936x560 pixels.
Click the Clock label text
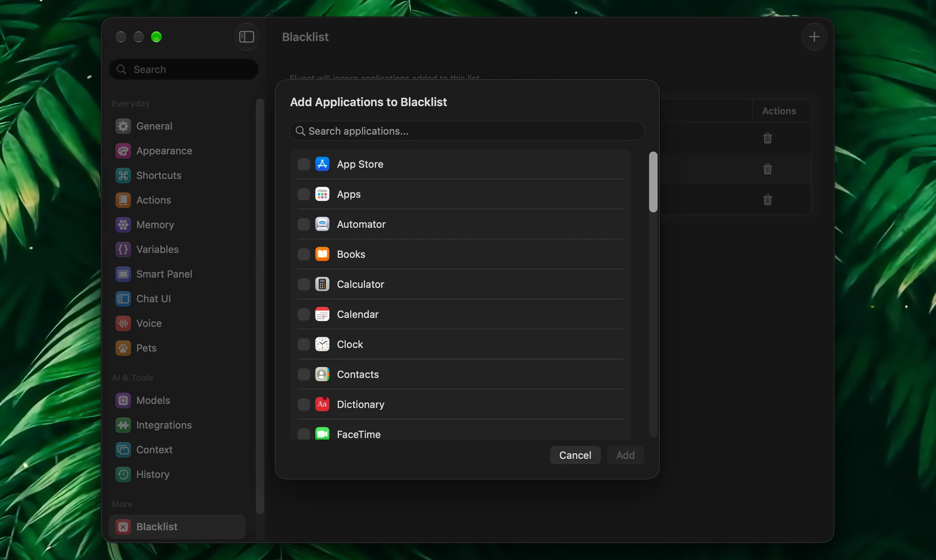tap(350, 345)
